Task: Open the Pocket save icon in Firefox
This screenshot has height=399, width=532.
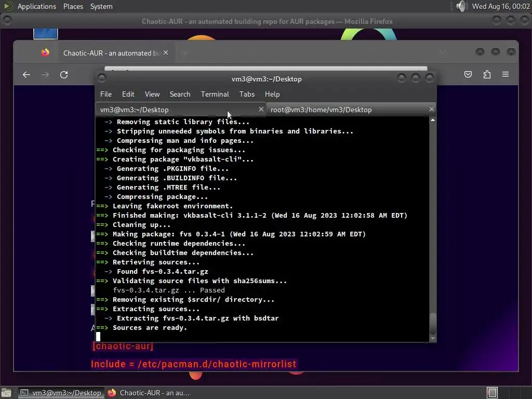Action: pos(468,74)
